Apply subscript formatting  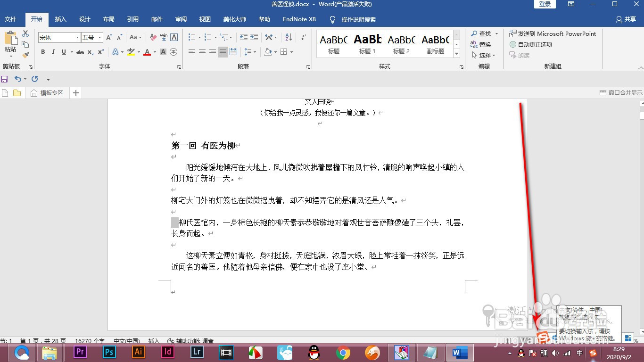click(x=90, y=52)
